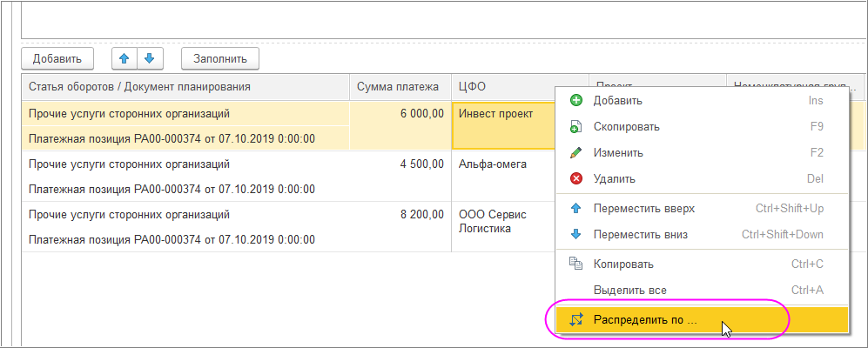Click the Копировать pages icon
This screenshot has width=868, height=348.
(575, 264)
